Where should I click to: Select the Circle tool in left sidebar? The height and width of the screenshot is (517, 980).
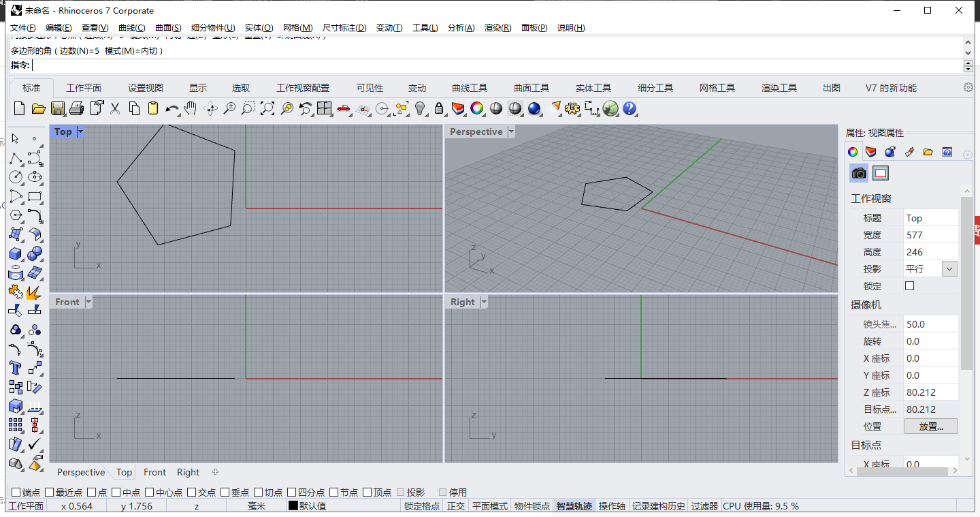coord(16,177)
